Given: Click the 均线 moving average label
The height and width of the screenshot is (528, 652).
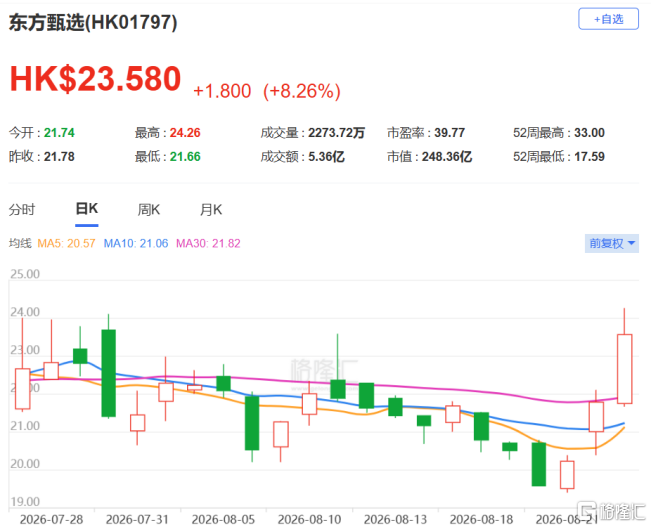Looking at the screenshot, I should [20, 243].
